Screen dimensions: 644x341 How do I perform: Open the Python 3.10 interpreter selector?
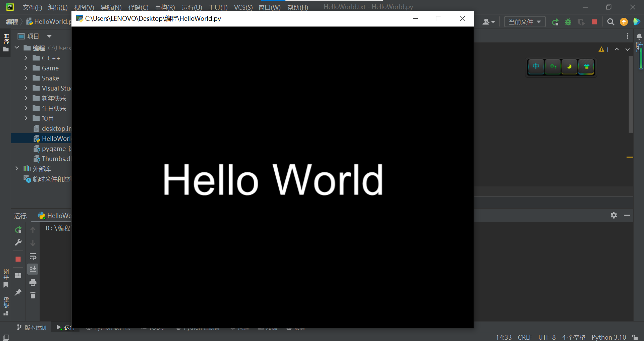coord(609,337)
